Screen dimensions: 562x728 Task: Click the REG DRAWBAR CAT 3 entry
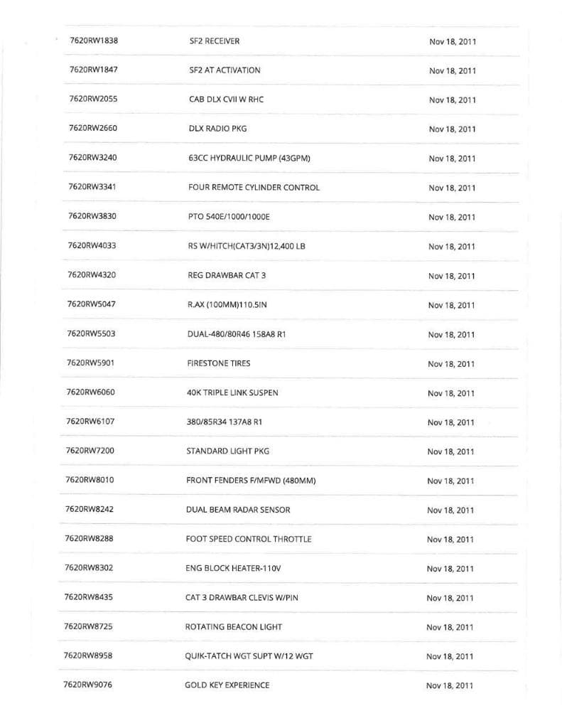click(x=226, y=275)
